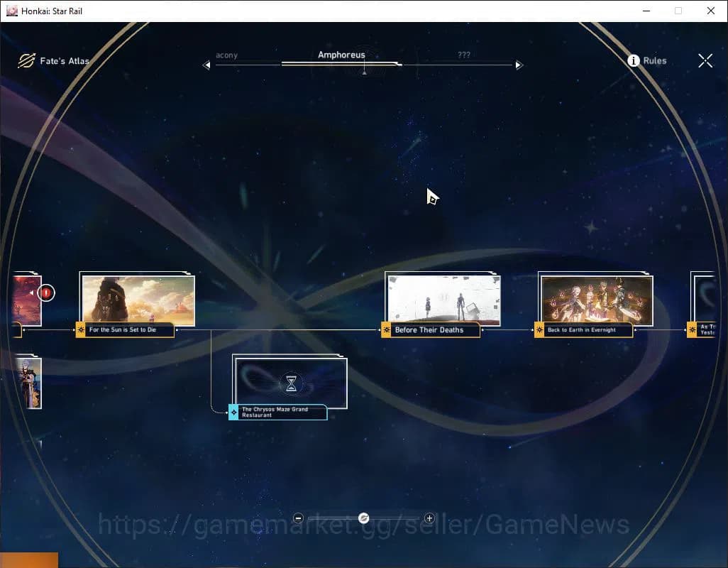The height and width of the screenshot is (568, 728).
Task: Click the Rules text label
Action: [655, 61]
